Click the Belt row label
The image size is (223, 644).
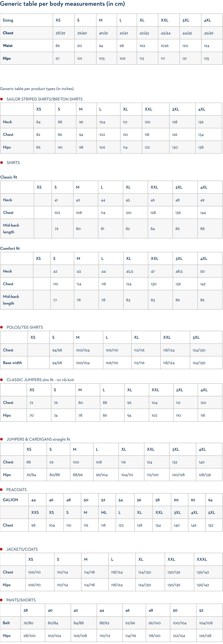pos(6,623)
